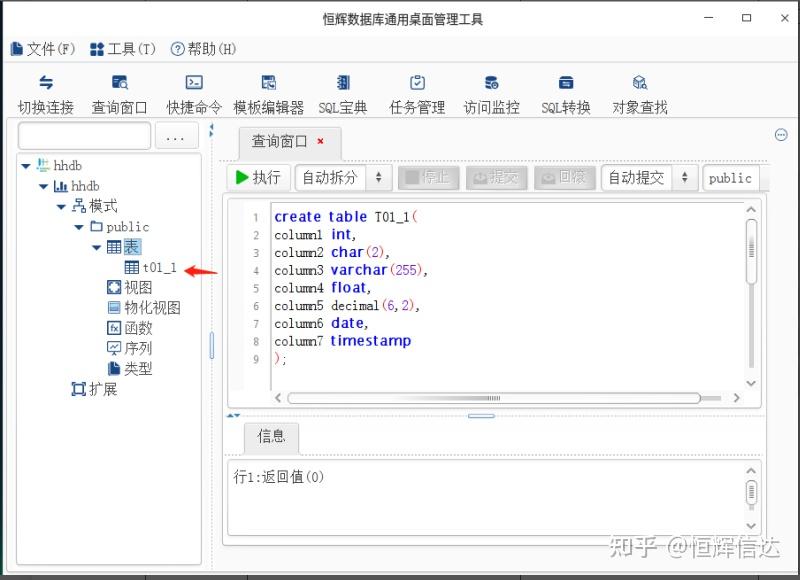This screenshot has width=800, height=580.
Task: Collapse the 表 tree node
Action: (96, 247)
